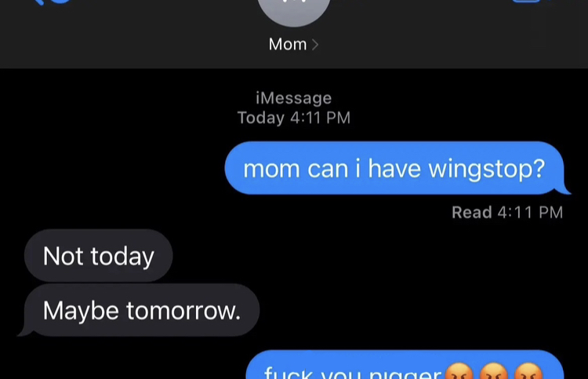Tap the 'iMessage' header label

tap(294, 98)
